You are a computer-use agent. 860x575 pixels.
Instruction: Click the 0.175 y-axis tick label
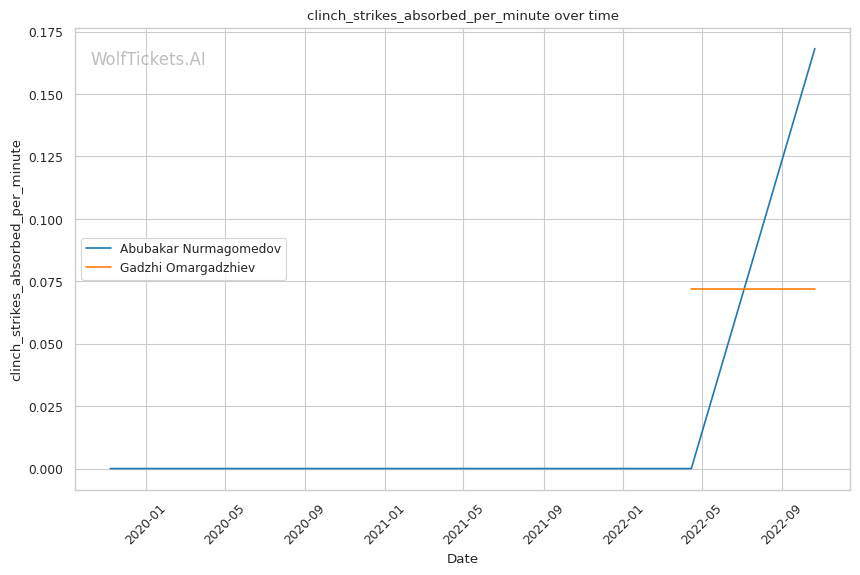[x=46, y=33]
